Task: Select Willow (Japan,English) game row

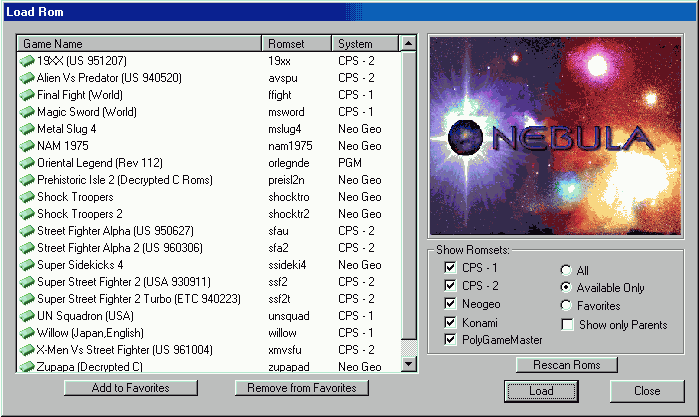Action: pos(90,333)
